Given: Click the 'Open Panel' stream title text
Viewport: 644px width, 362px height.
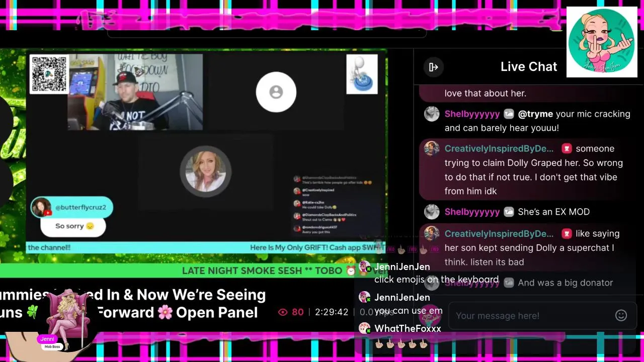Looking at the screenshot, I should [x=216, y=312].
